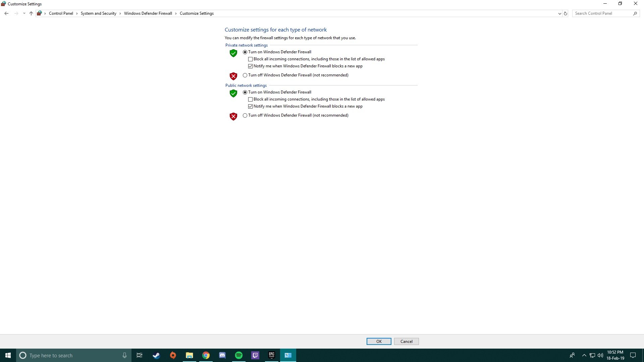The image size is (644, 362).
Task: Click the Private network settings heading
Action: tap(247, 45)
